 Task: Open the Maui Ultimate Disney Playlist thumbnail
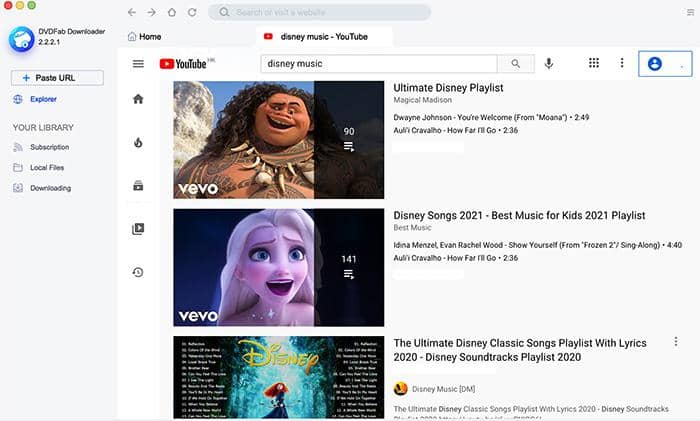(279, 140)
